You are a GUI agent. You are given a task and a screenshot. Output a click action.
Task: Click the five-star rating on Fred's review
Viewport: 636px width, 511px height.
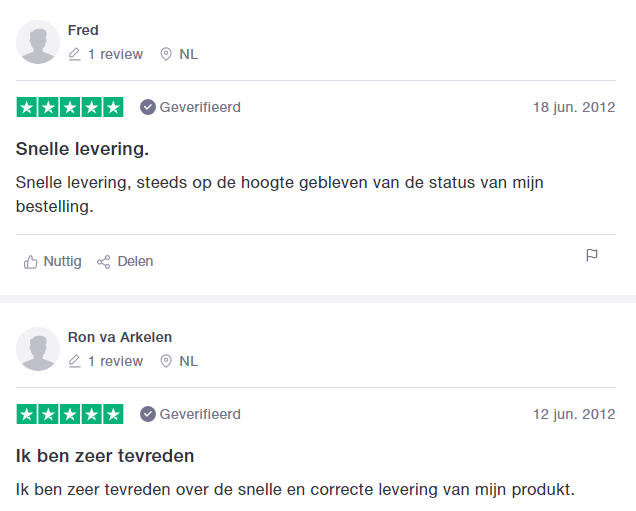click(70, 107)
